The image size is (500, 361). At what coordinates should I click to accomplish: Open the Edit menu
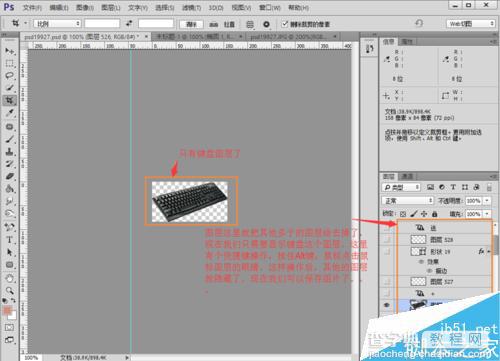click(59, 7)
